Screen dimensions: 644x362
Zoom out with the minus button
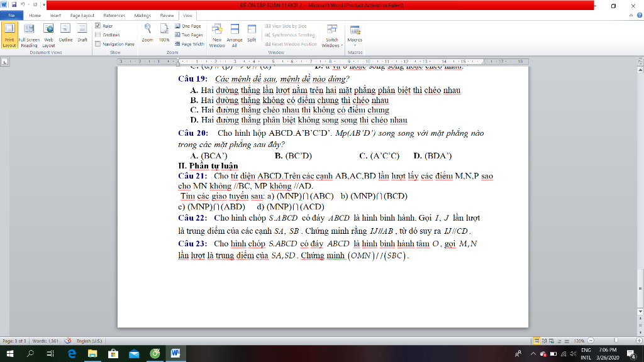(x=591, y=341)
